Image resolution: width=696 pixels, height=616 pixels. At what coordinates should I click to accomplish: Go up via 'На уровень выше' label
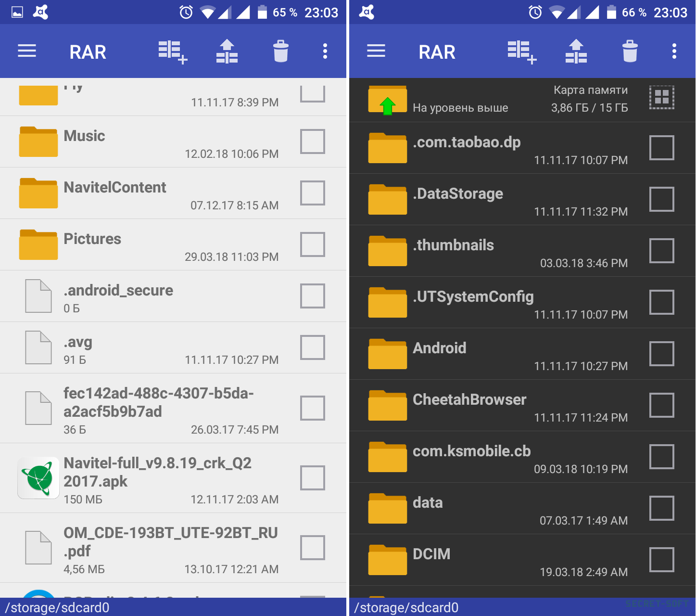[460, 108]
